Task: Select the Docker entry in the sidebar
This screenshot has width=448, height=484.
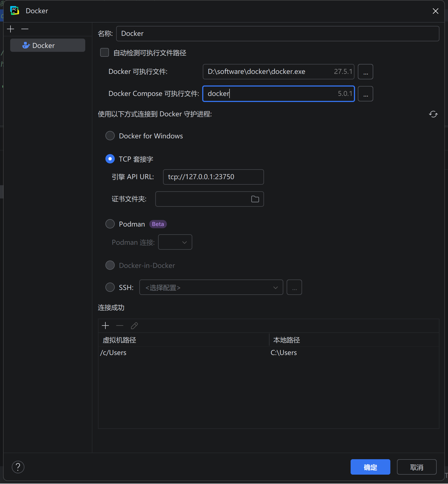Action: tap(48, 45)
